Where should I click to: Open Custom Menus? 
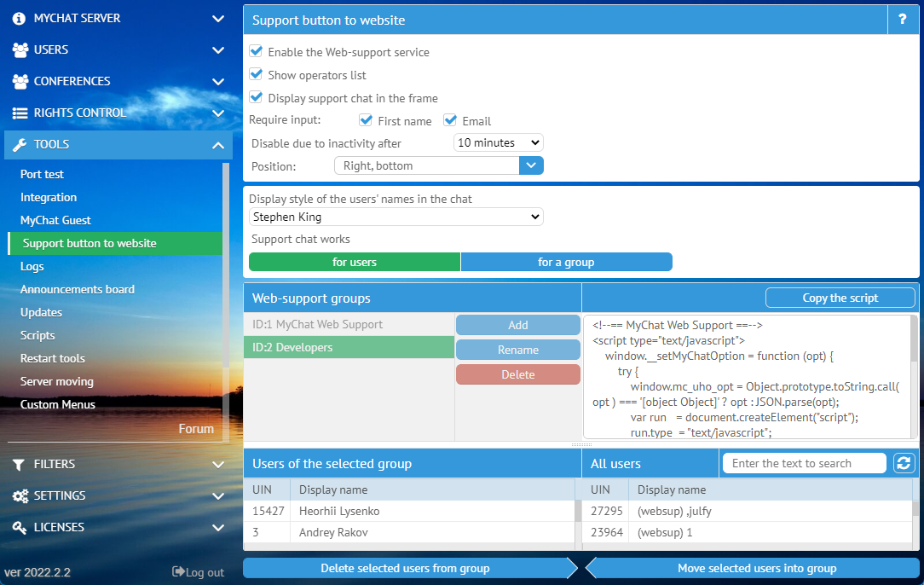click(x=58, y=404)
